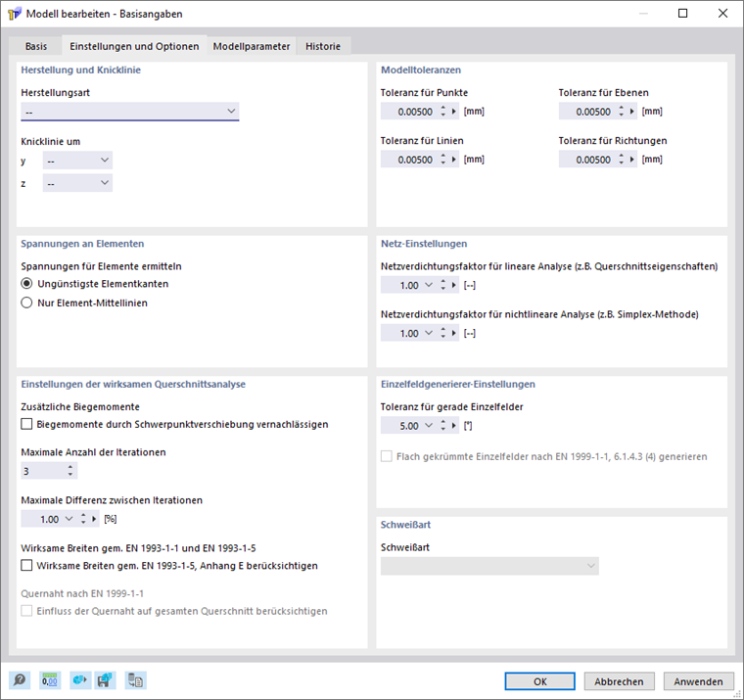744x700 pixels.
Task: Click the Toleranz für Richtungen stepper
Action: coord(622,160)
